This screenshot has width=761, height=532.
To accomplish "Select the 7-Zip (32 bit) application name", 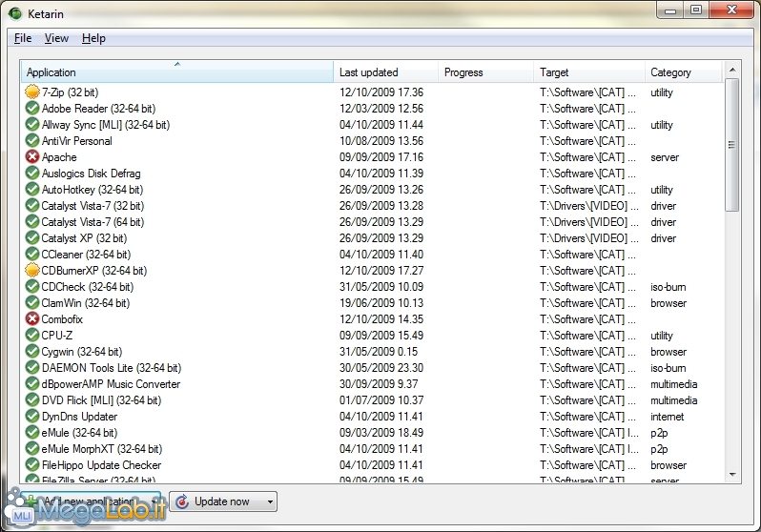I will tap(70, 92).
